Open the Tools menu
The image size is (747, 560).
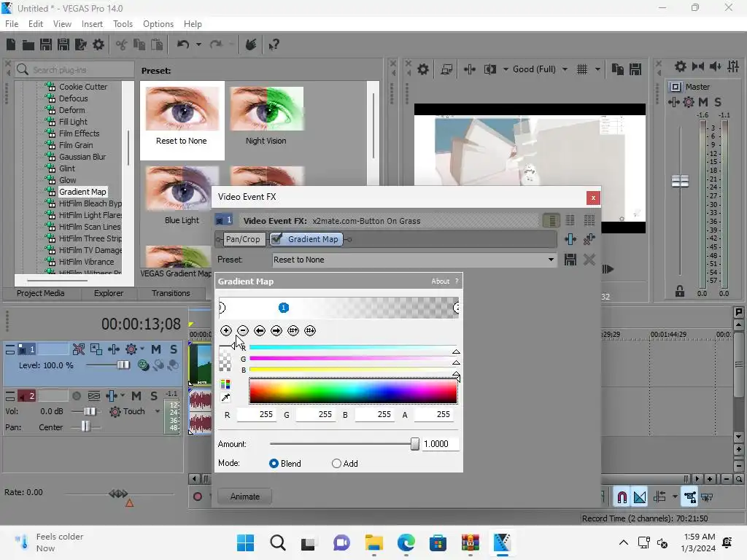click(x=123, y=24)
